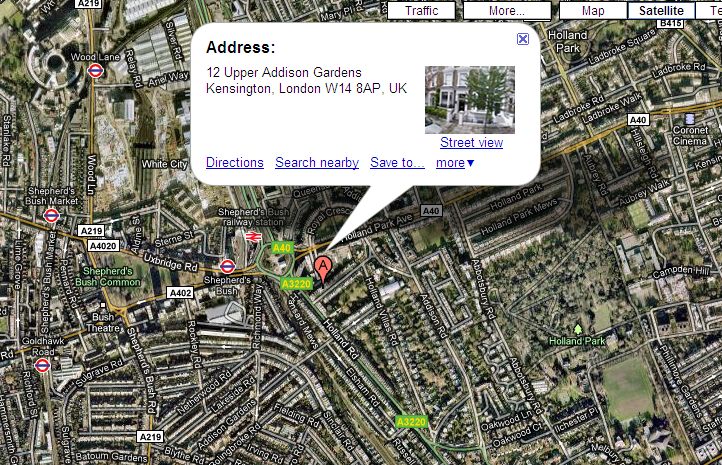Click the 'Shepherd's Bush Common' label

107,276
